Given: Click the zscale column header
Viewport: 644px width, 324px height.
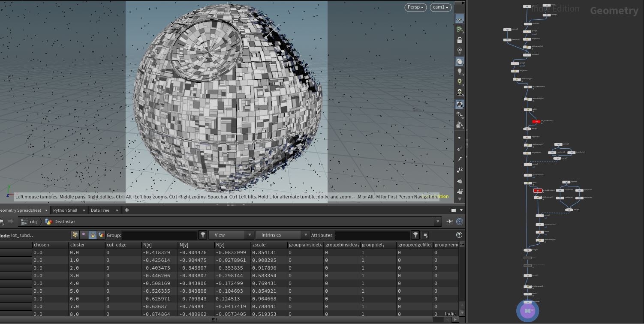Looking at the screenshot, I should click(x=269, y=245).
